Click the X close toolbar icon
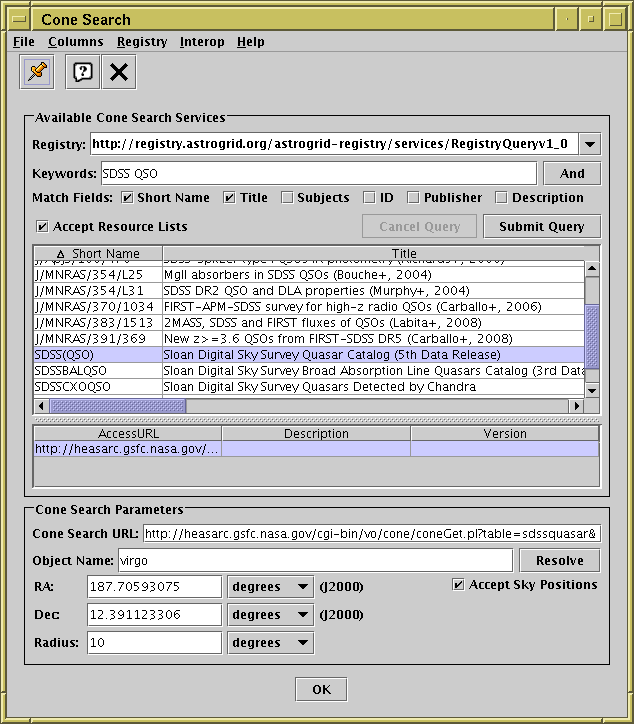The height and width of the screenshot is (724, 634). tap(119, 72)
